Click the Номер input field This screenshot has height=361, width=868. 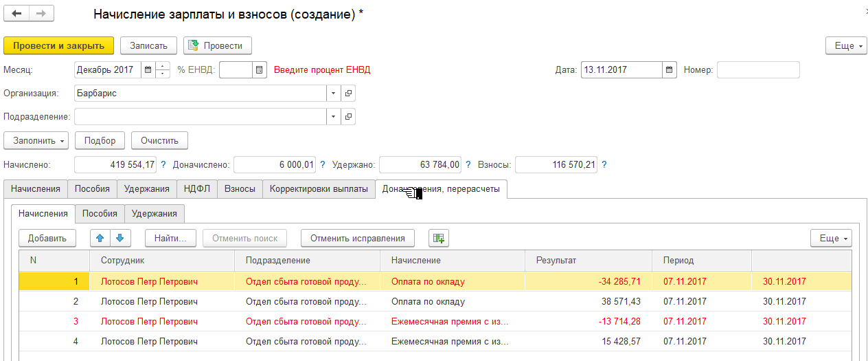(x=758, y=69)
